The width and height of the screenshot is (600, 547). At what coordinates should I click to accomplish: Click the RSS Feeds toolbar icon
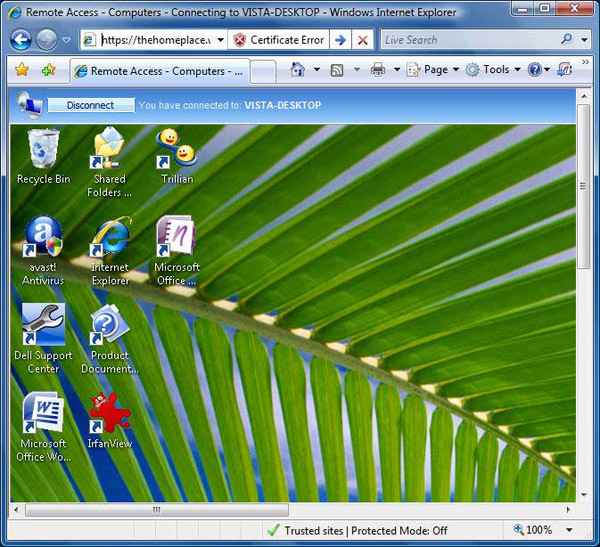337,70
